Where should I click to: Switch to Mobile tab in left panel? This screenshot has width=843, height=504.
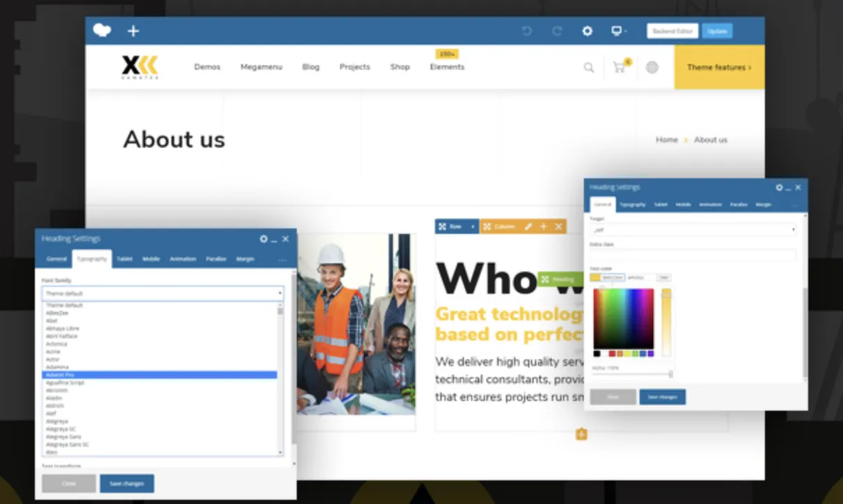(151, 259)
